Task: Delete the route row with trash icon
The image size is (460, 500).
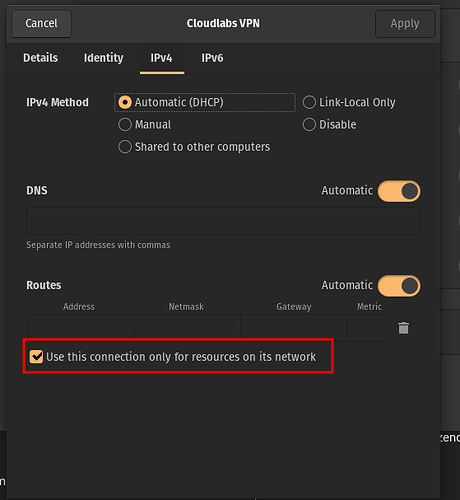Action: click(x=403, y=328)
